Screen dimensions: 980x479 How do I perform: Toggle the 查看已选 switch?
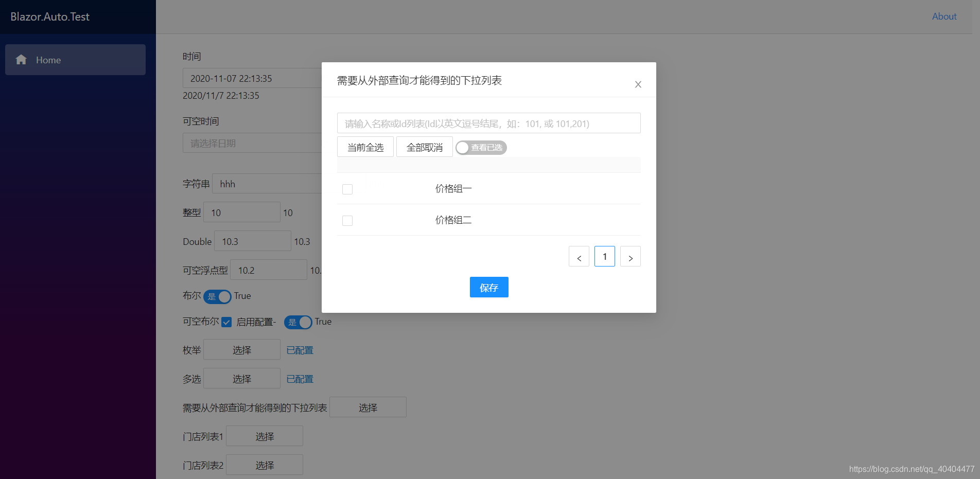481,148
